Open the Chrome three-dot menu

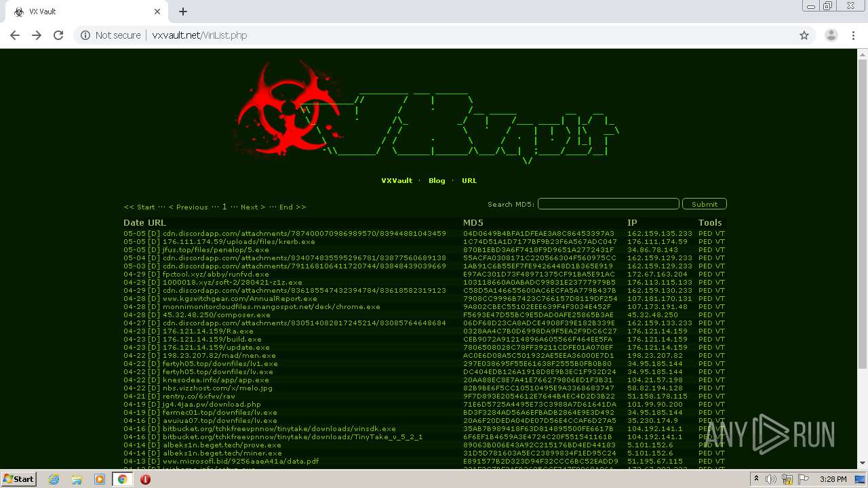[853, 35]
